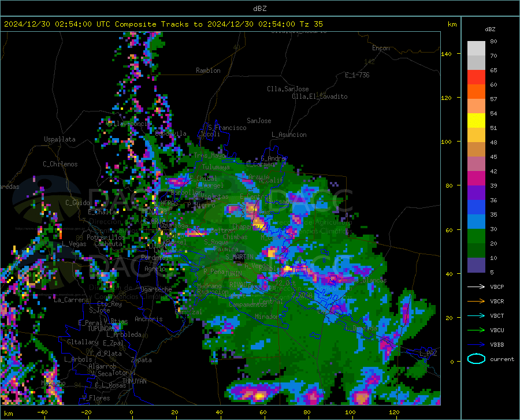The width and height of the screenshot is (520, 420).
Task: Click the 'VBCP' legend label
Action: tap(497, 287)
